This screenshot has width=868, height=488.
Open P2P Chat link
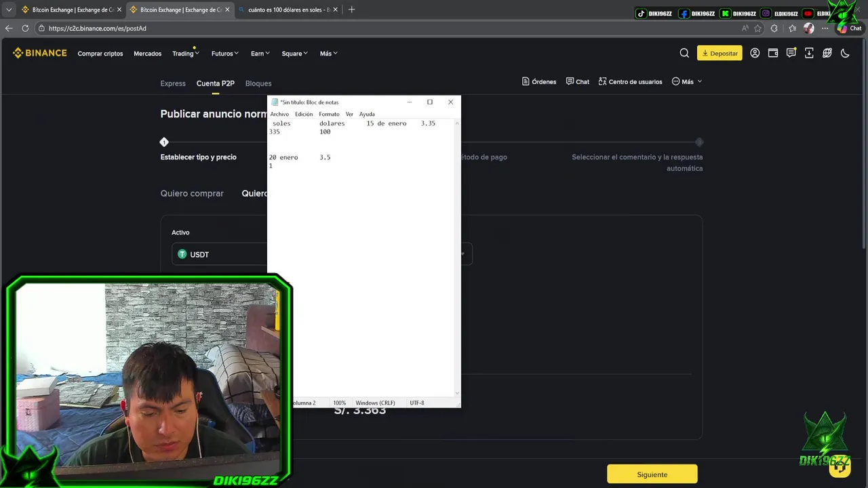pyautogui.click(x=578, y=81)
